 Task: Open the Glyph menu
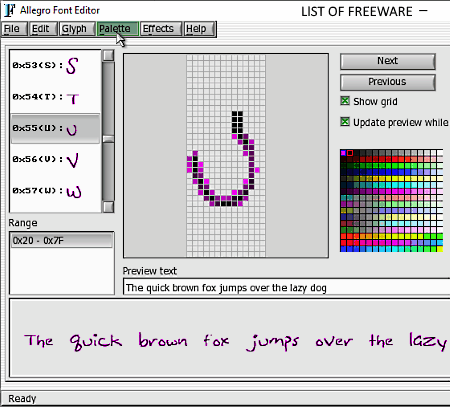tap(76, 29)
